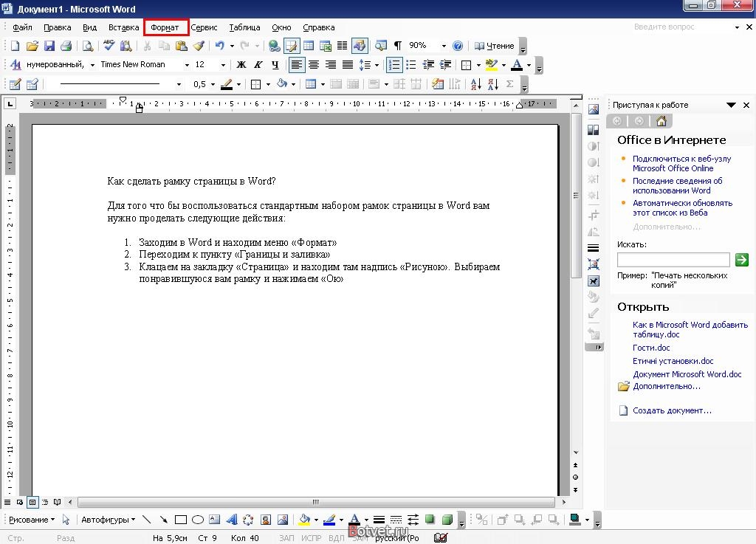
Task: Apply border pen color in tables toolbar
Action: point(227,84)
